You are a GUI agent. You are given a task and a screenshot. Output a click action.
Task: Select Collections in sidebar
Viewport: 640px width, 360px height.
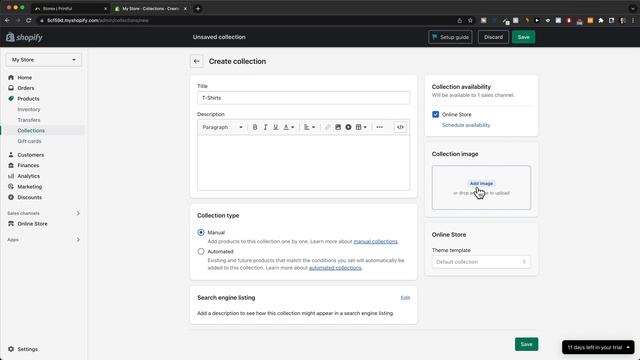31,131
